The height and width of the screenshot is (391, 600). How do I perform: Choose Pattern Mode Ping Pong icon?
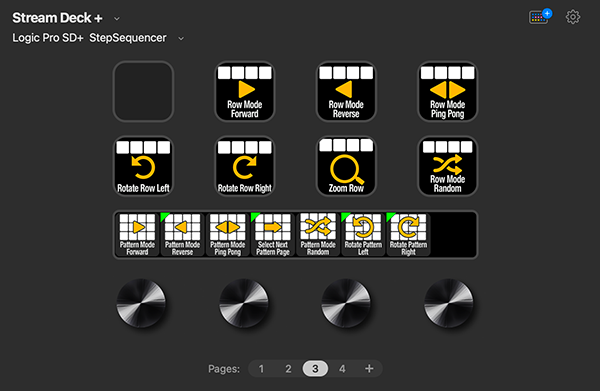(x=228, y=235)
